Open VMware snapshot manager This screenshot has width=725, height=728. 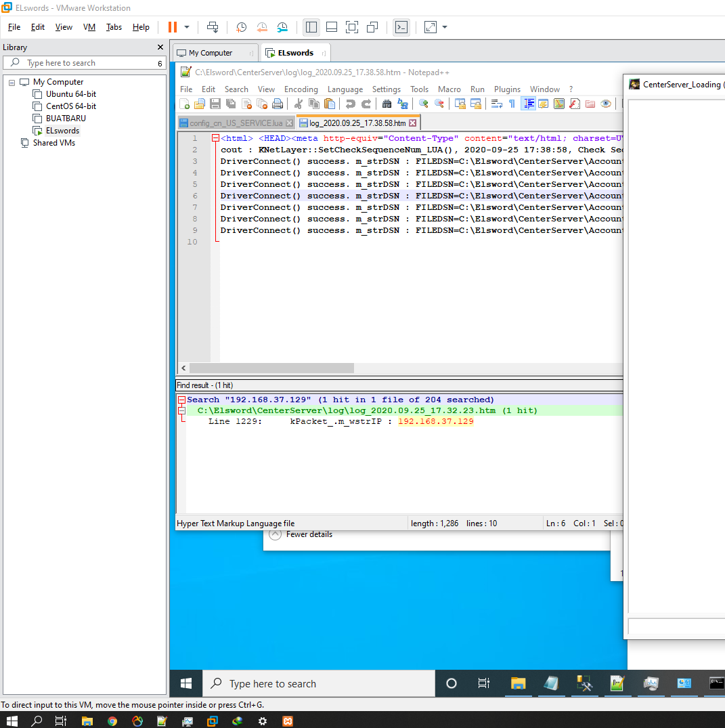click(282, 27)
